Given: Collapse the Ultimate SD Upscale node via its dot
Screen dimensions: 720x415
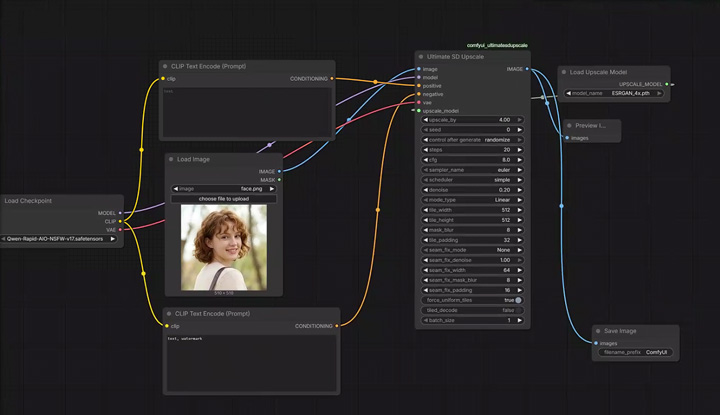Looking at the screenshot, I should 421,57.
